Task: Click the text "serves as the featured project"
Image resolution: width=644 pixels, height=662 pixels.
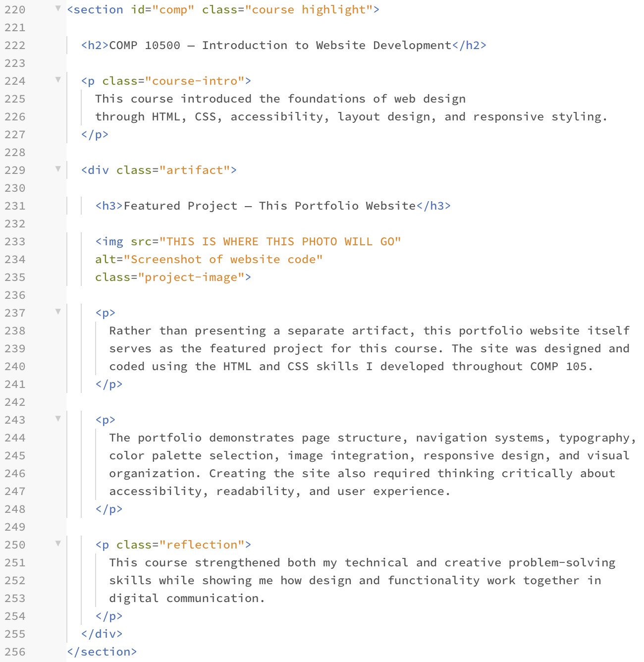Action: pyautogui.click(x=216, y=349)
